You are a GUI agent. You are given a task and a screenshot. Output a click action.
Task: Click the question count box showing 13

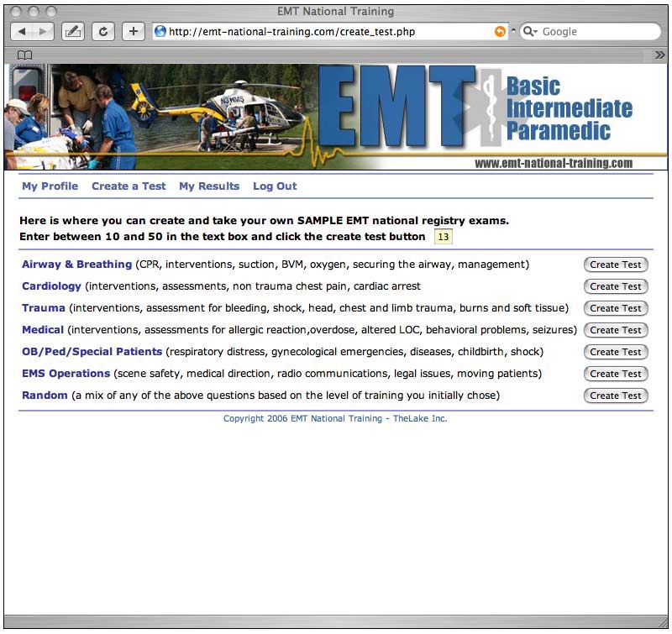444,237
